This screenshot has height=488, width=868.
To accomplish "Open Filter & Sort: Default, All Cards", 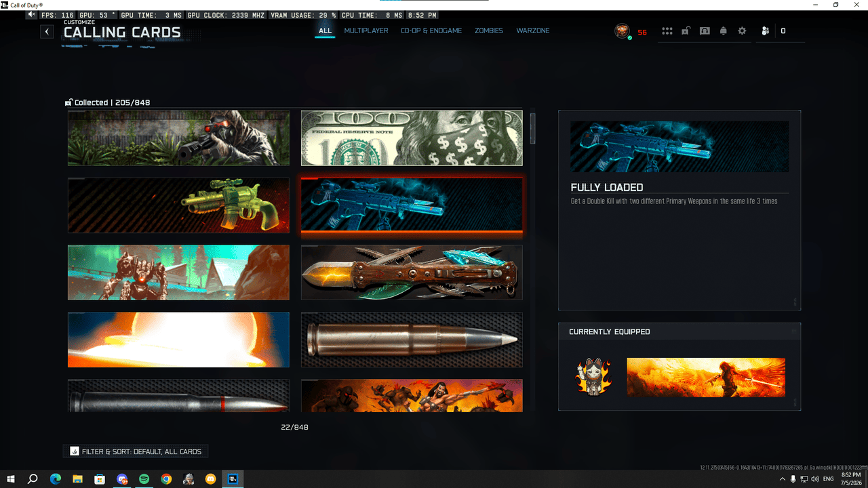I will click(136, 451).
